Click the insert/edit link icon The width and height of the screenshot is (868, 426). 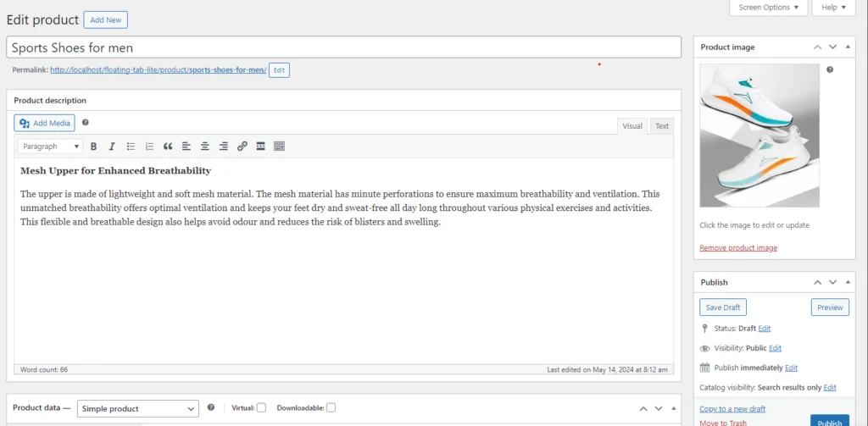[x=242, y=147]
